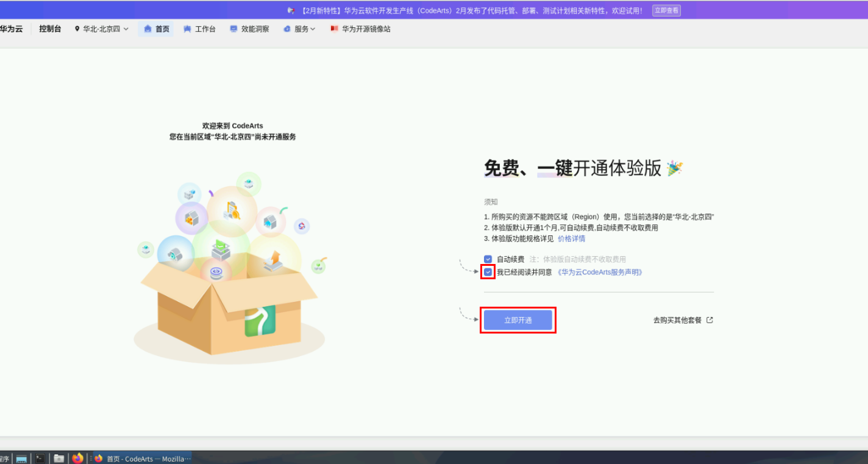Open 去购买其他套餐 link

point(677,320)
